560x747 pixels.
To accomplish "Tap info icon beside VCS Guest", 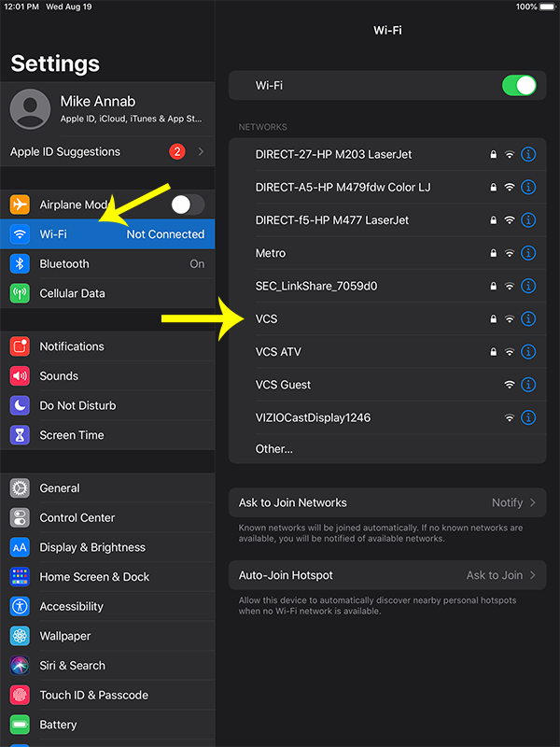I will pyautogui.click(x=528, y=385).
